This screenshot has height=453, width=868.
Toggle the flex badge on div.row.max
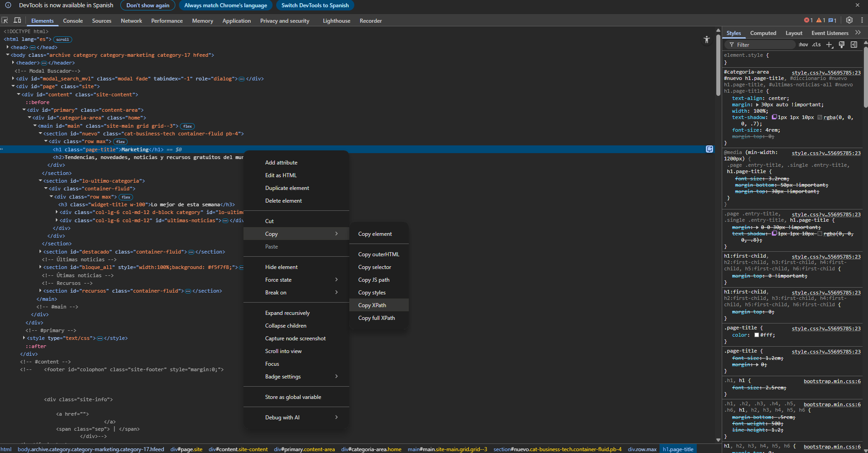click(120, 141)
